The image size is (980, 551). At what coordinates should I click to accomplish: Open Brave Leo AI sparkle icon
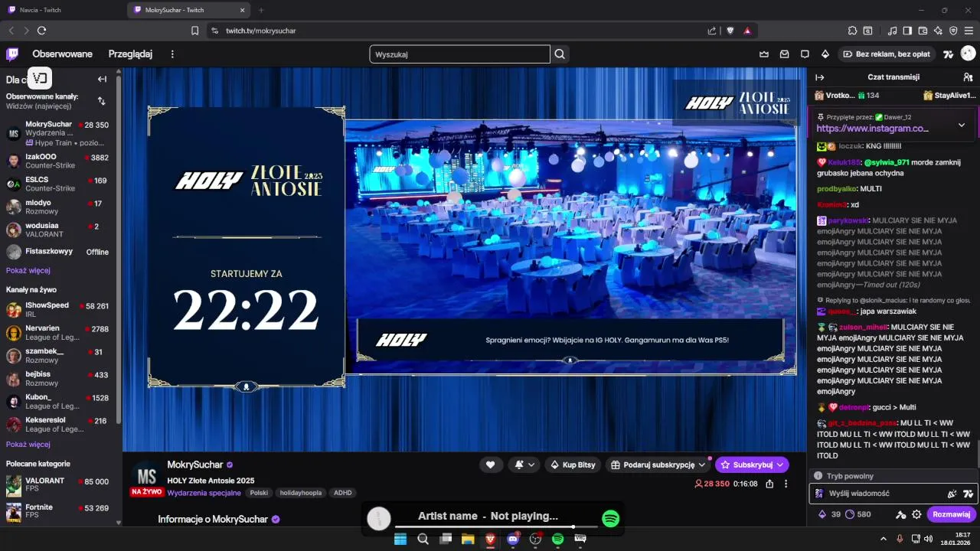pyautogui.click(x=938, y=31)
